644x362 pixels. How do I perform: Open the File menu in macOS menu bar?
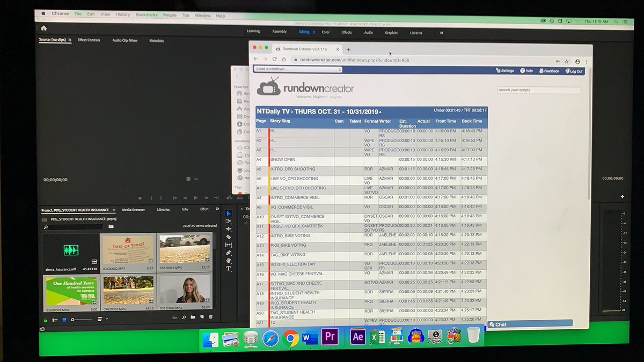point(78,14)
